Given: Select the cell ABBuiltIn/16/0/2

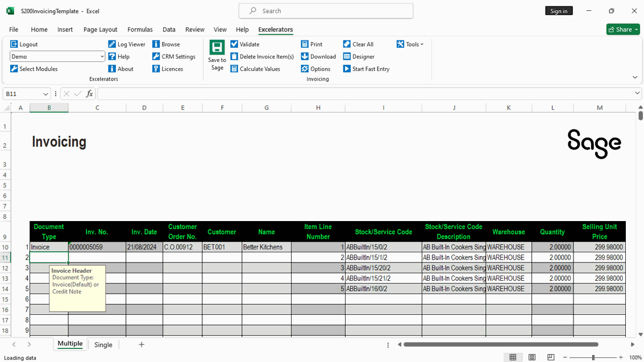Looking at the screenshot, I should click(384, 289).
